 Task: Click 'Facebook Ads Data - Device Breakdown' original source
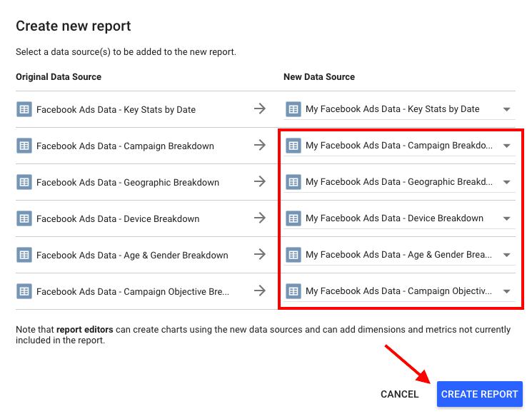(x=118, y=218)
